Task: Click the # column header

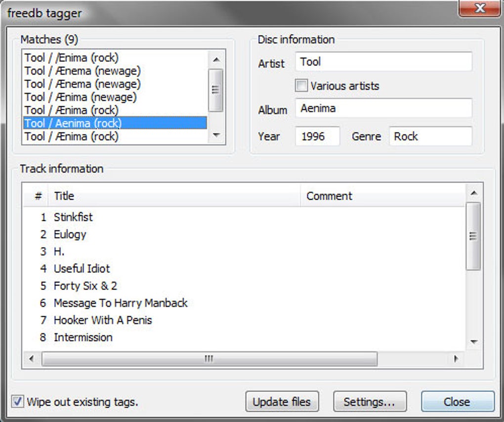Action: click(x=36, y=196)
